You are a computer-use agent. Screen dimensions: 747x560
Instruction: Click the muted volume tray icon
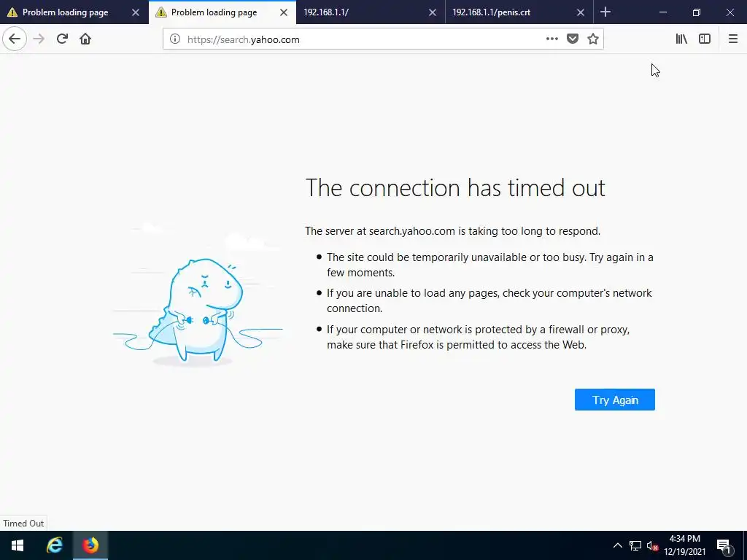coord(653,545)
